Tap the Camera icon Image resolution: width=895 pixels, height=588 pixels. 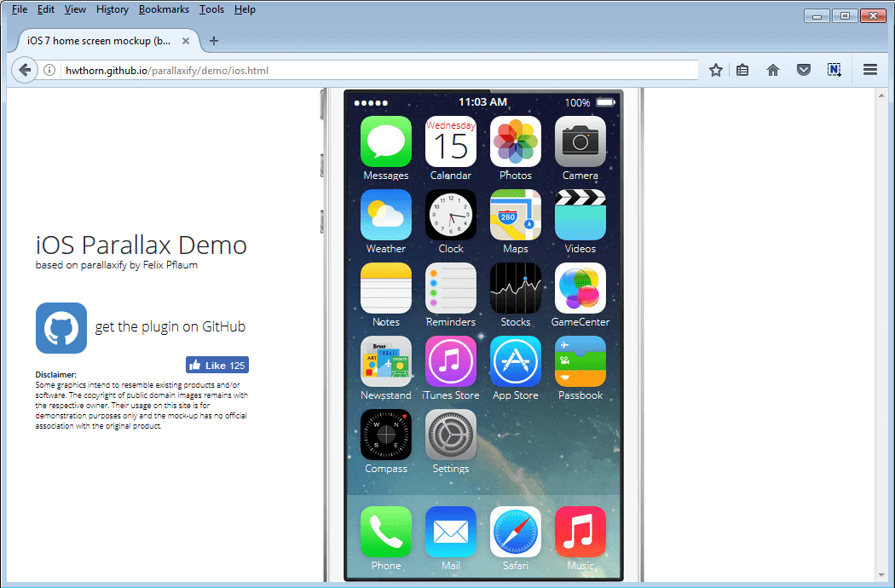point(580,140)
